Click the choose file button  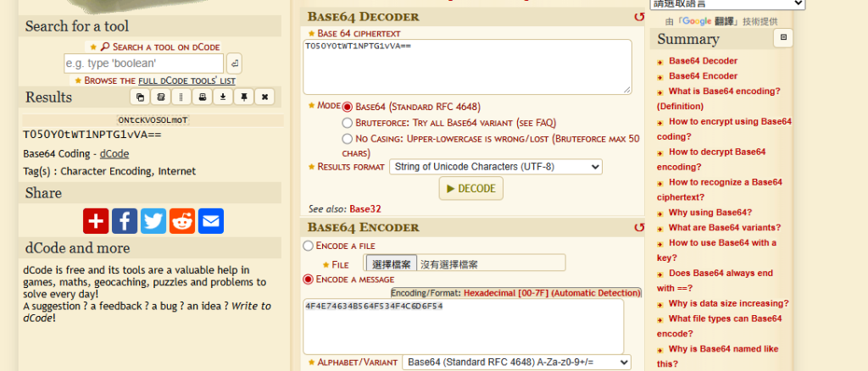(392, 264)
